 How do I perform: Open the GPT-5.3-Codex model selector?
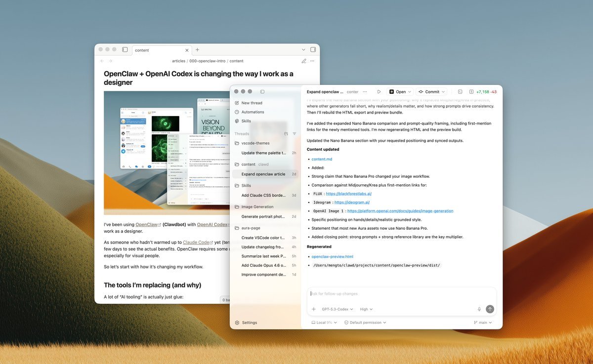[x=337, y=309]
